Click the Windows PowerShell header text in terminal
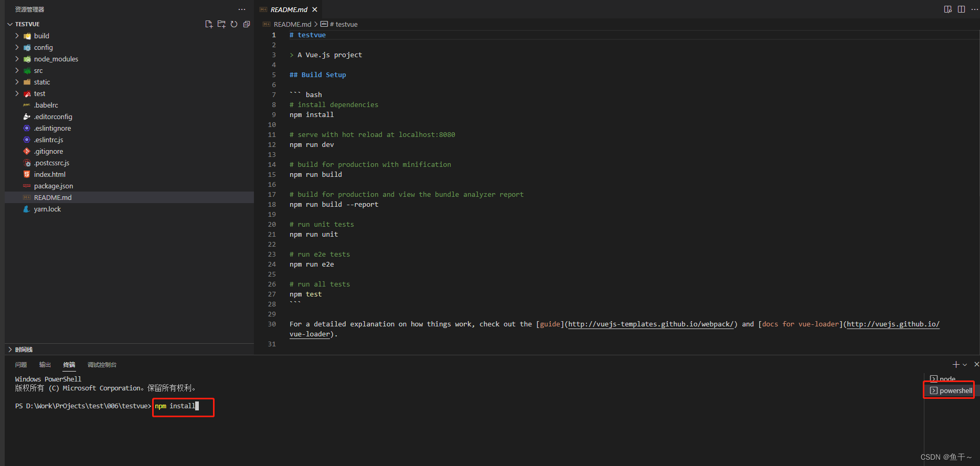The height and width of the screenshot is (466, 980). point(48,379)
